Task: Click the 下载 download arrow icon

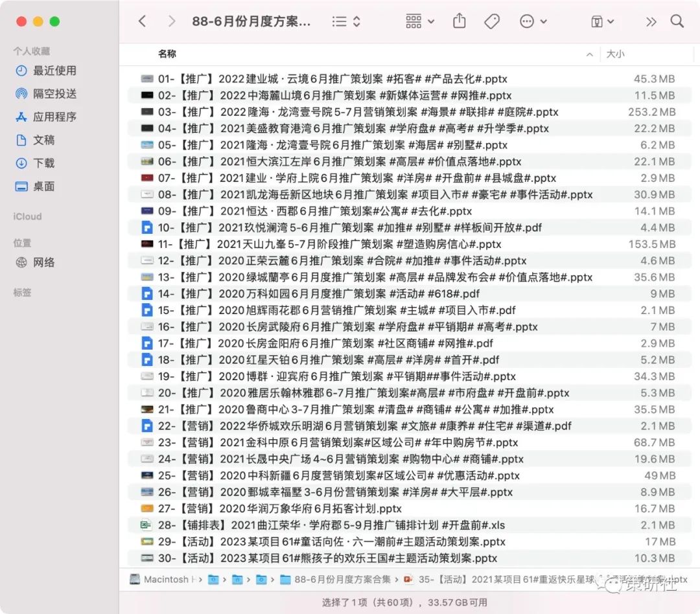Action: click(x=21, y=163)
